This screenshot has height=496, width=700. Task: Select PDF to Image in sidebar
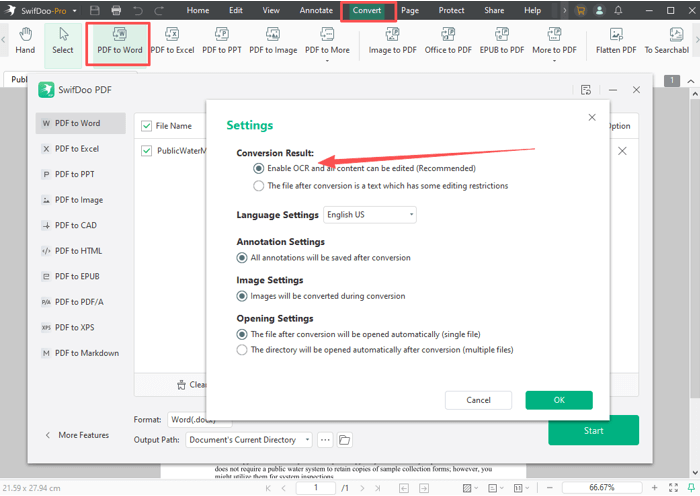pos(81,200)
